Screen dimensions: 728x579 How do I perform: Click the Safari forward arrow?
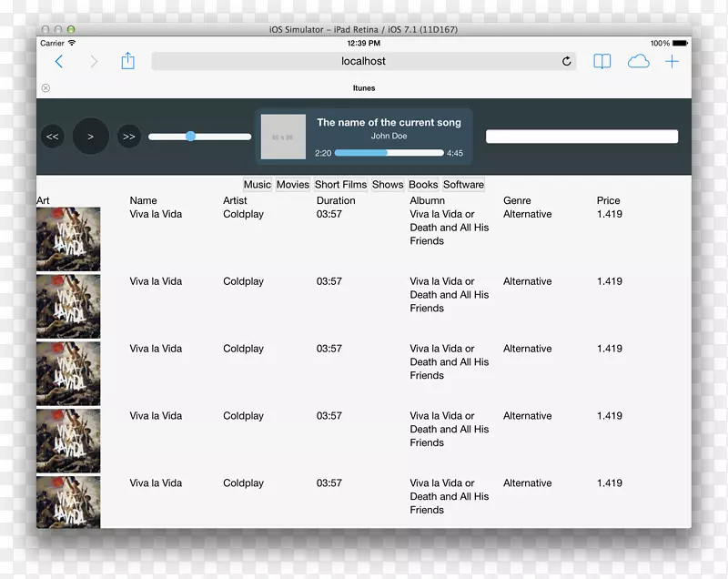tap(93, 62)
